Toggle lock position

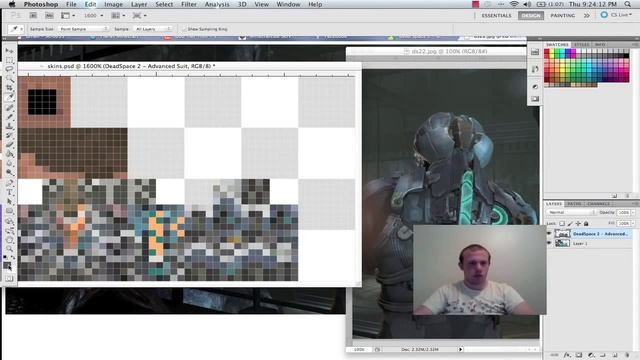click(x=578, y=224)
